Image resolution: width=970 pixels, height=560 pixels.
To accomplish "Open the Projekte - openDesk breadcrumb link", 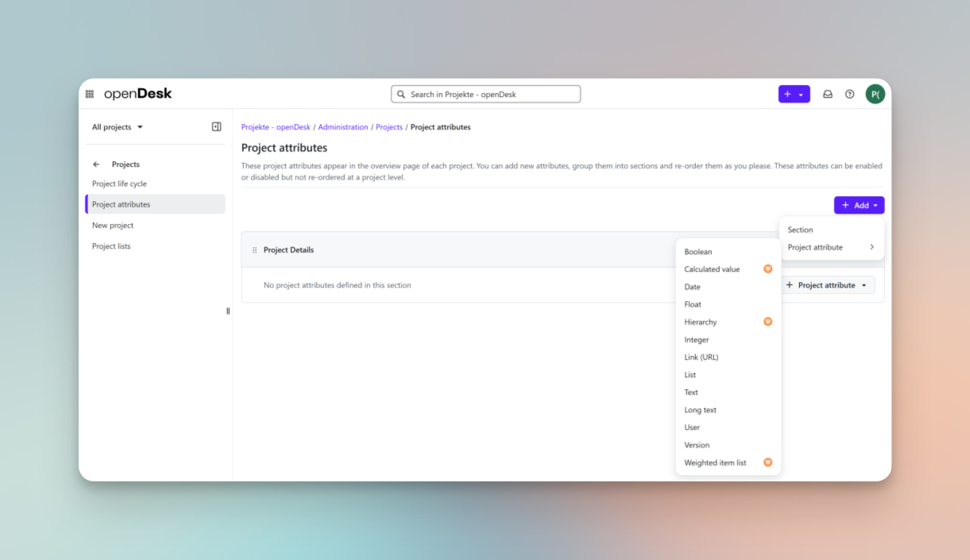I will pyautogui.click(x=275, y=126).
